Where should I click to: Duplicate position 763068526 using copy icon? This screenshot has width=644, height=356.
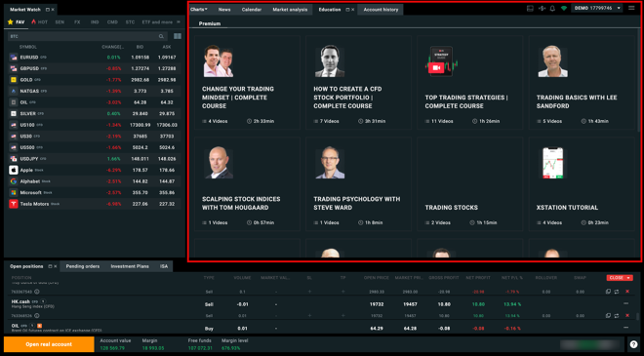(x=608, y=315)
